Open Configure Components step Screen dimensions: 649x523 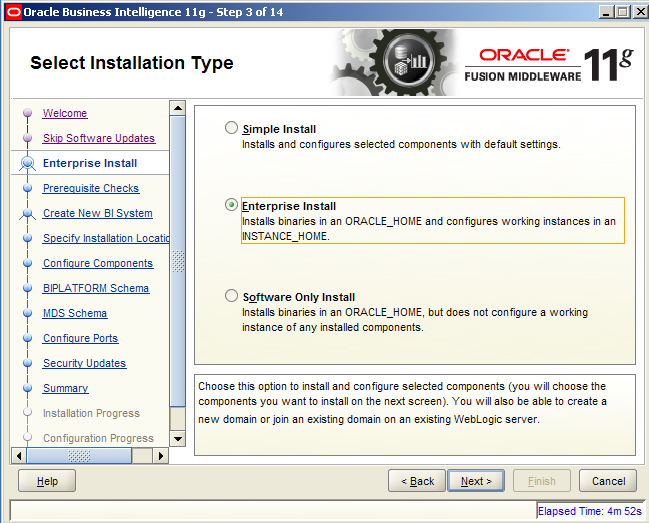[98, 263]
